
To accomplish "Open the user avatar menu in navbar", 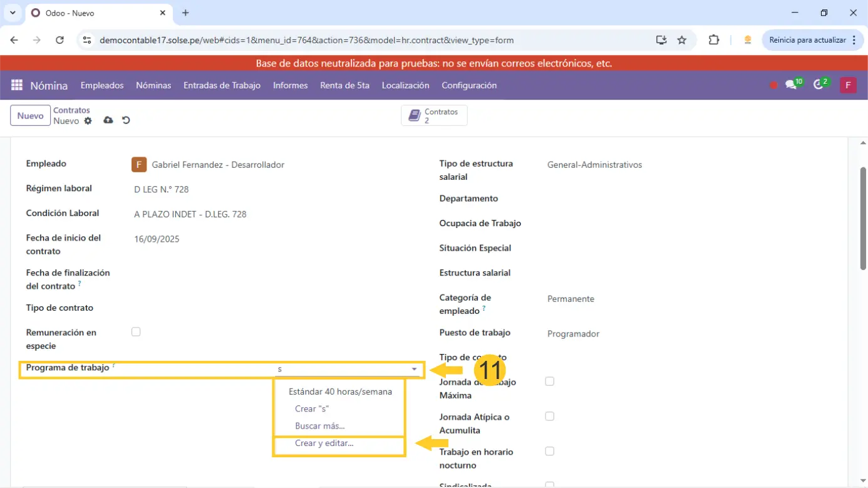I will point(848,85).
